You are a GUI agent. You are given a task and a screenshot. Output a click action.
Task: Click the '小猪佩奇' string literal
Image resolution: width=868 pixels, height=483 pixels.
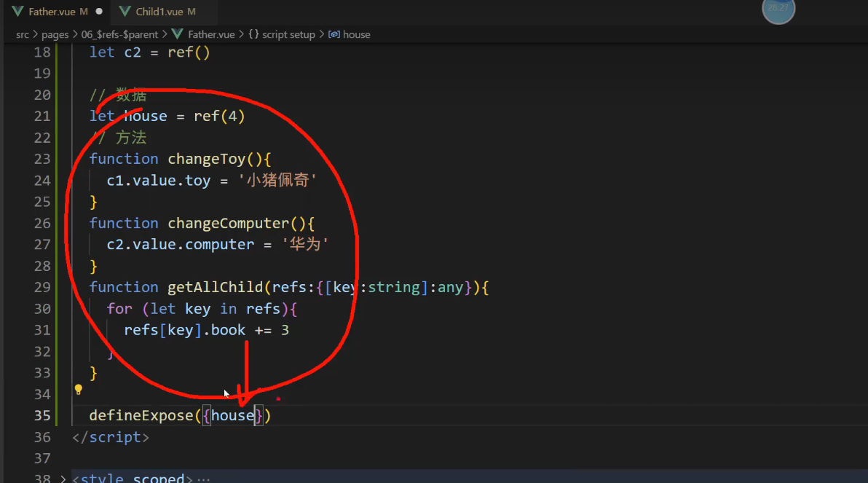click(x=277, y=180)
